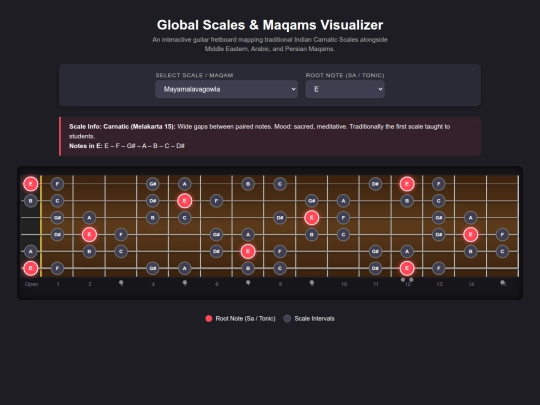Click root E at fret 5, B string

coord(185,201)
